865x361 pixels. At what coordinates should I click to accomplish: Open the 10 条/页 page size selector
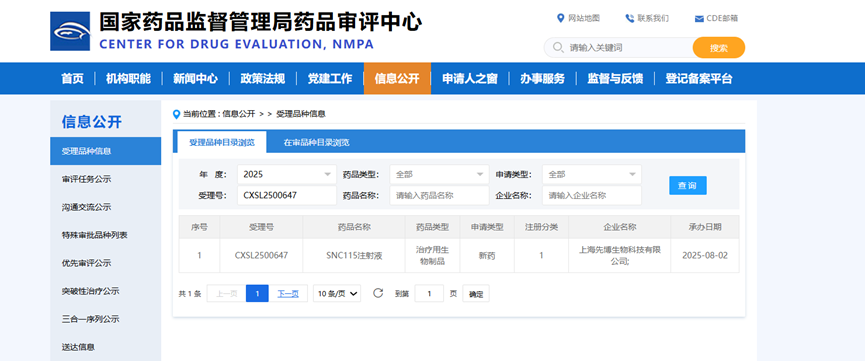click(x=337, y=294)
